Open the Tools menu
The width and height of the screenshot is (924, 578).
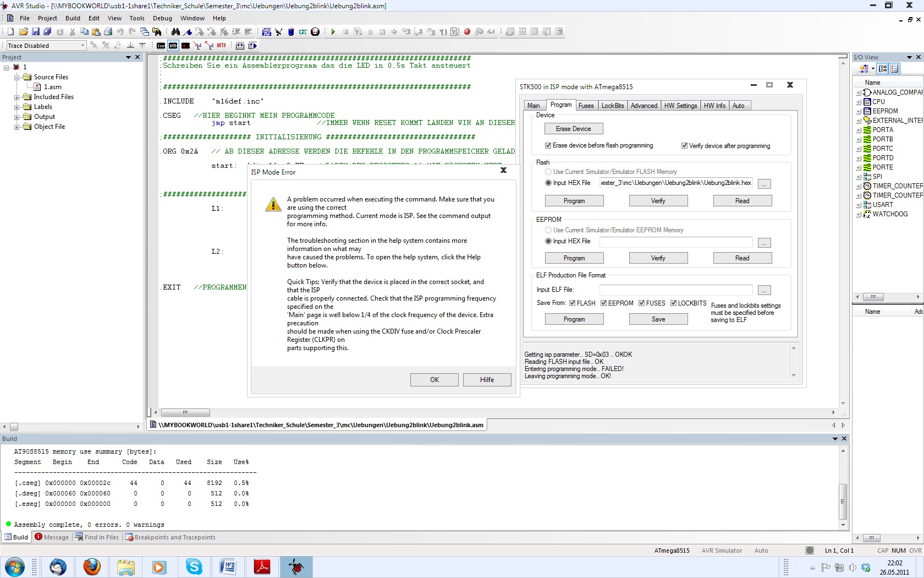click(x=137, y=18)
